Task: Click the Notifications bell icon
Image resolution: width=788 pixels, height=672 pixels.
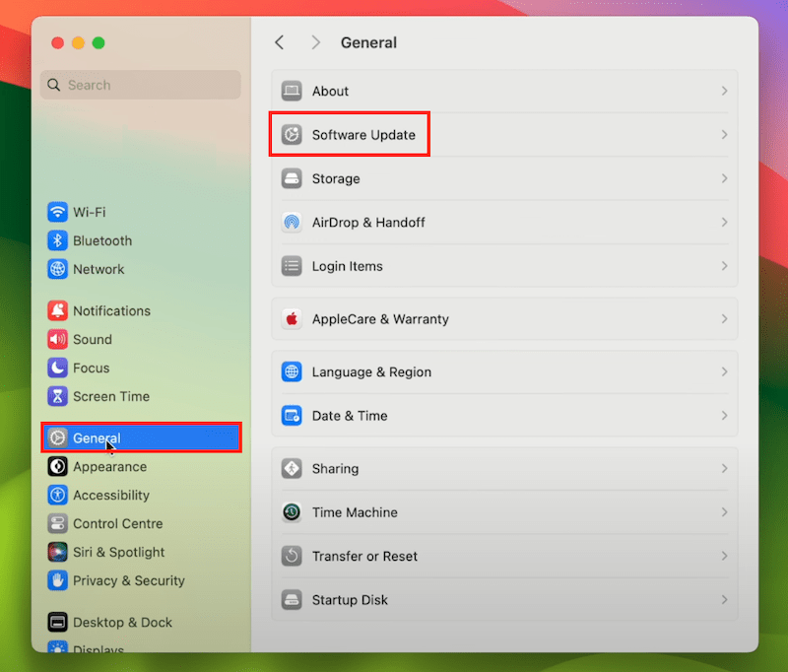Action: 58,310
